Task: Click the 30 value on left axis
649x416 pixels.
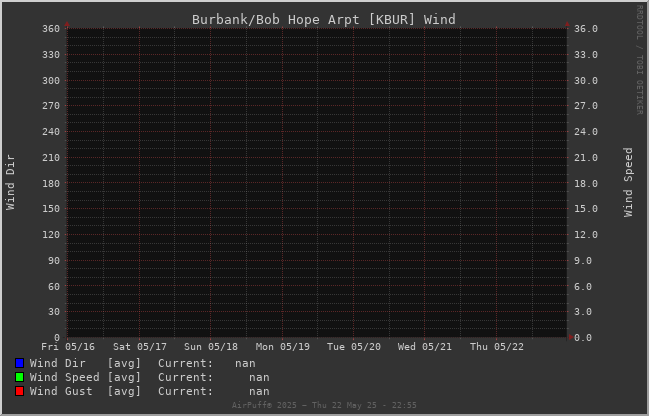Action: [54, 312]
